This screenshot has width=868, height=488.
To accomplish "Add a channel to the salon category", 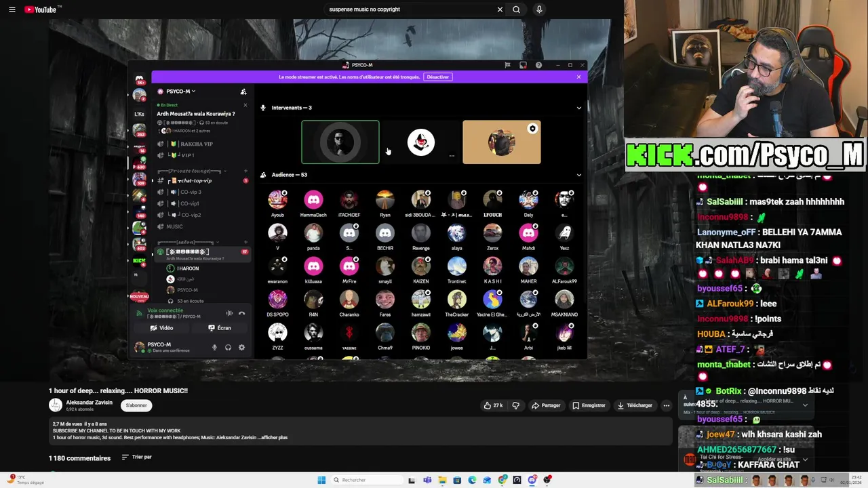I will 245,242.
